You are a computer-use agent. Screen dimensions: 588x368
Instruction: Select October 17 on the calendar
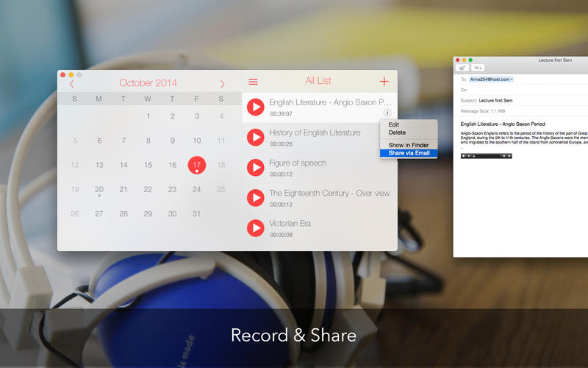(x=197, y=165)
